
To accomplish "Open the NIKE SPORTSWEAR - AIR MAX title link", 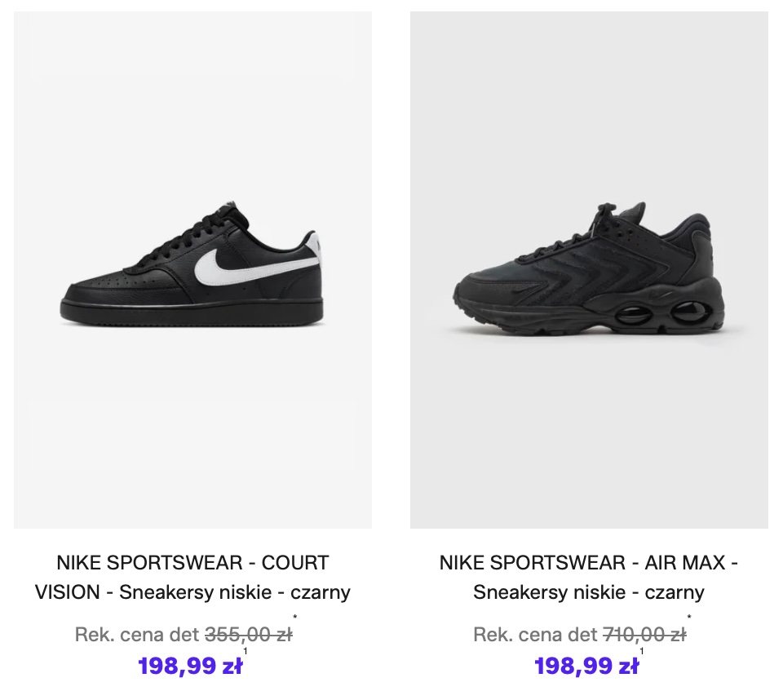I will pyautogui.click(x=589, y=563).
